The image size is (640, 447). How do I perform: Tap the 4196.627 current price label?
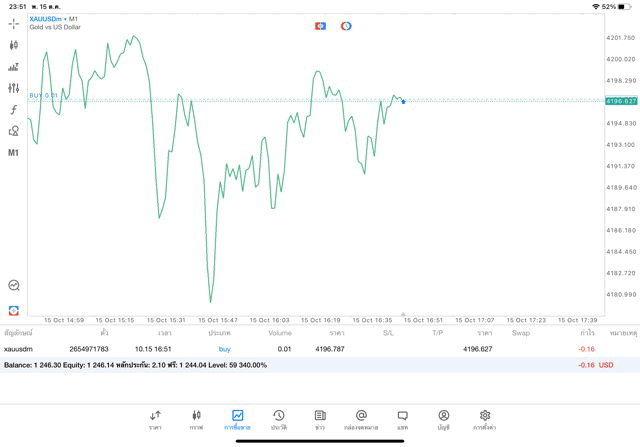(621, 101)
